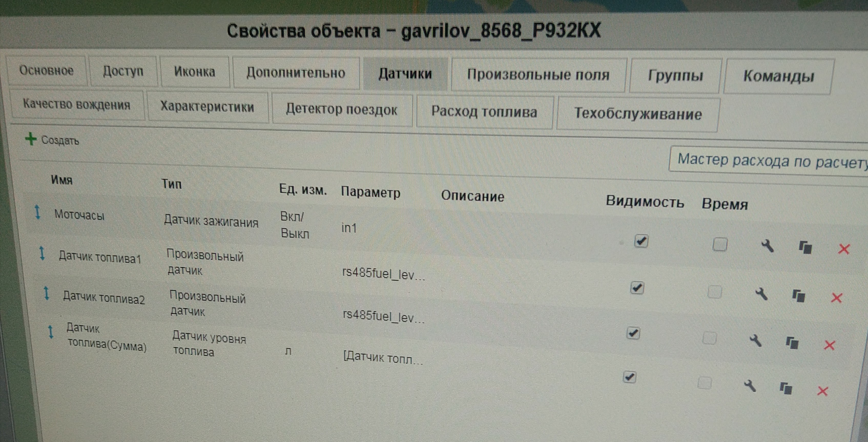Delete the Датчик топлива(Сумма) sensor
The image size is (868, 442).
click(822, 391)
